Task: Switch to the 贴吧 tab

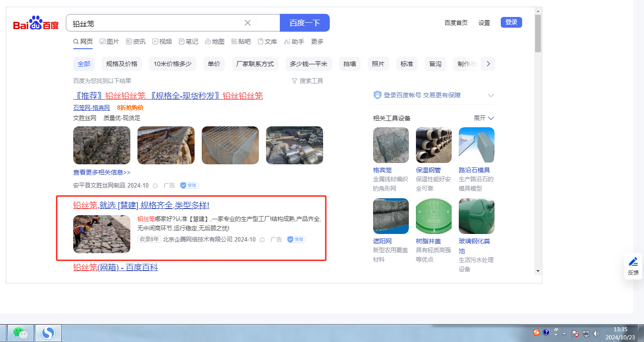Action: click(241, 42)
